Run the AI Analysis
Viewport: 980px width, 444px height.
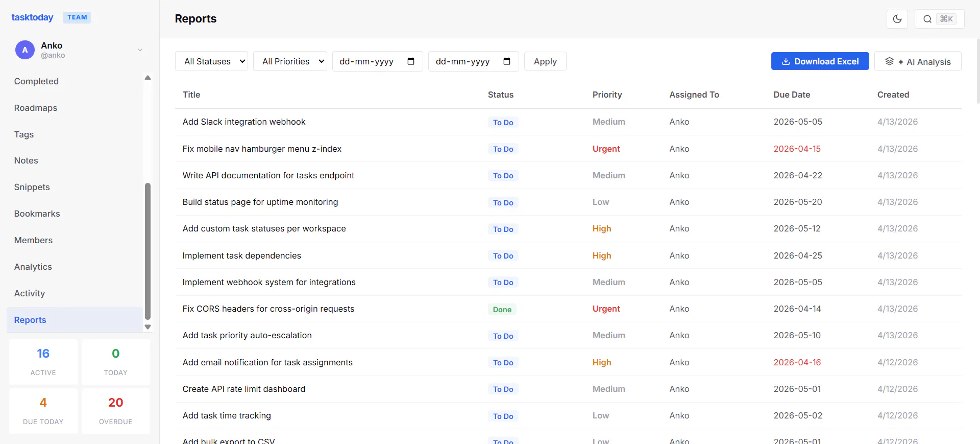coord(918,61)
